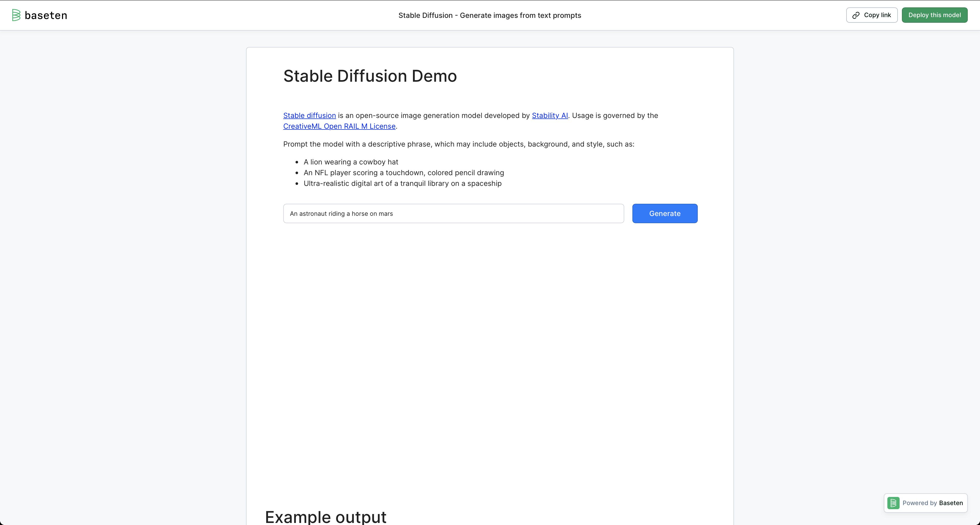This screenshot has height=525, width=980.
Task: Click the tranquil library on a spaceship example
Action: 402,183
